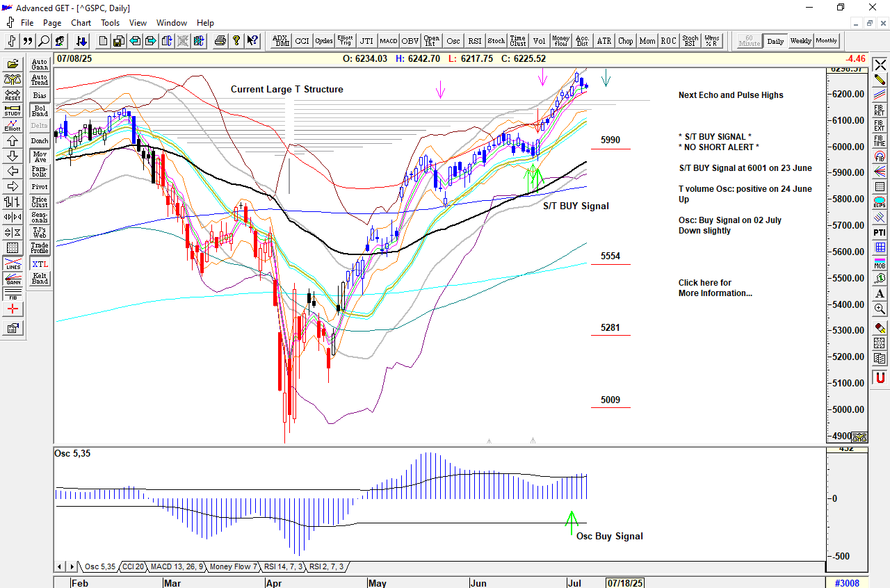890x588 pixels.
Task: Open the PTI tool on right toolbar
Action: [880, 232]
